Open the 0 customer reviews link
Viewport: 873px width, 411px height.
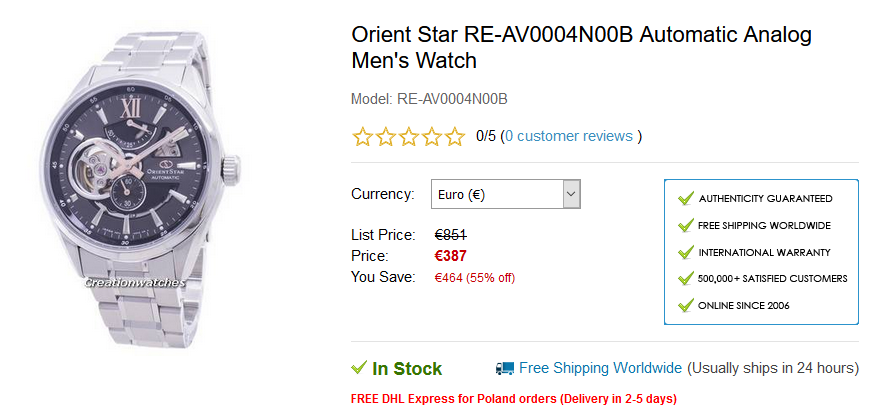tap(569, 136)
